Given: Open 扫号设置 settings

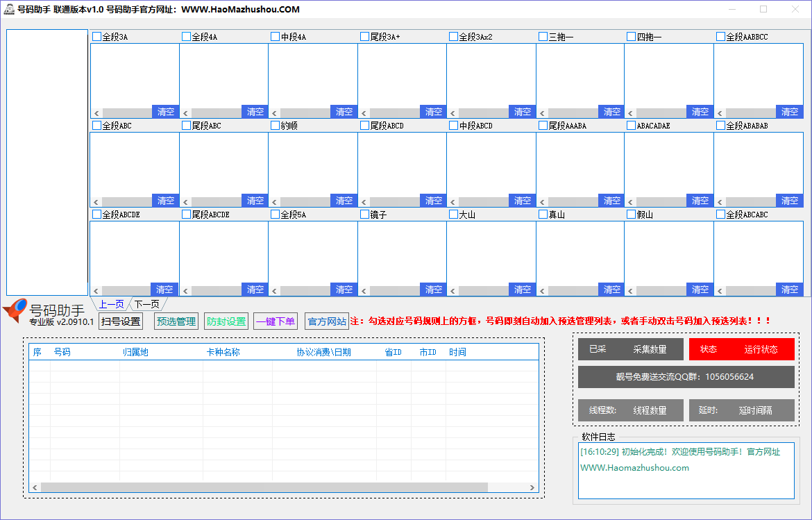Looking at the screenshot, I should coord(121,321).
